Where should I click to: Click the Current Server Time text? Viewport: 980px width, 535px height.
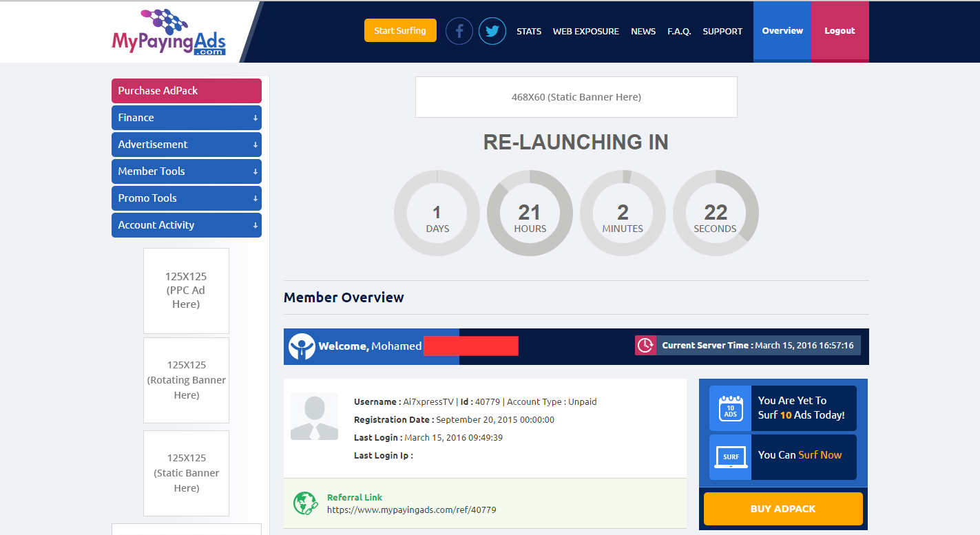click(758, 346)
